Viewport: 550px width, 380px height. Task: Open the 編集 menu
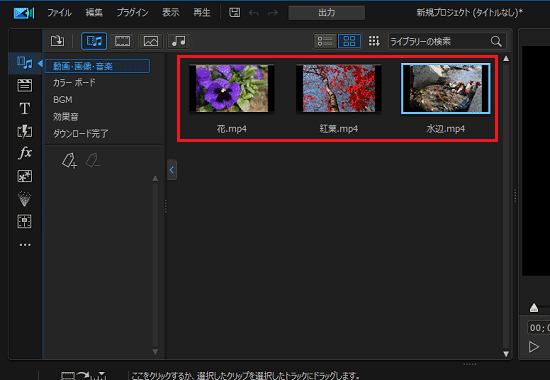click(x=94, y=13)
